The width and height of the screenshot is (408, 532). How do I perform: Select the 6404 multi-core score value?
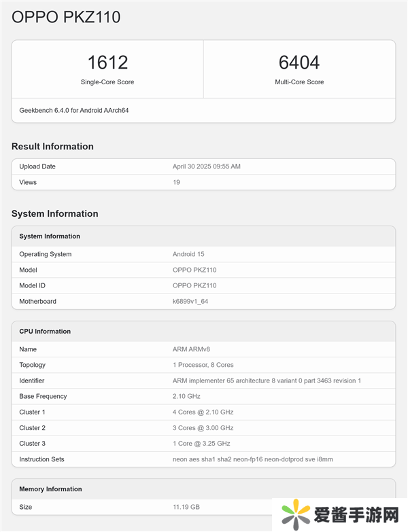pyautogui.click(x=299, y=63)
